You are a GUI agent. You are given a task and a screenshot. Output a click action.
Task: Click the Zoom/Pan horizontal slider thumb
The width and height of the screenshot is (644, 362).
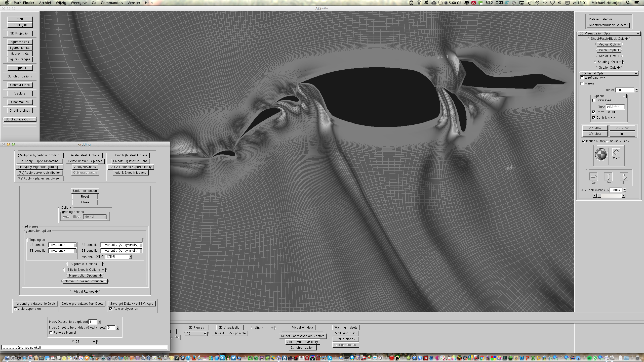click(599, 196)
